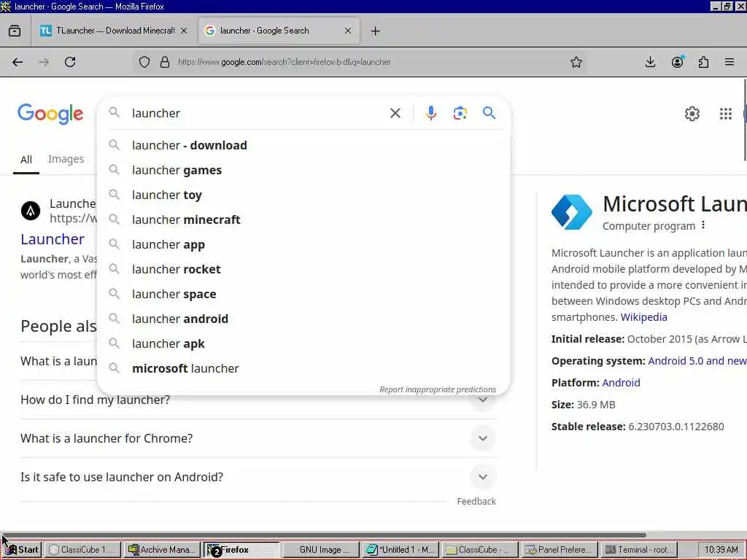Click in the launcher search field
747x560 pixels.
[x=258, y=113]
